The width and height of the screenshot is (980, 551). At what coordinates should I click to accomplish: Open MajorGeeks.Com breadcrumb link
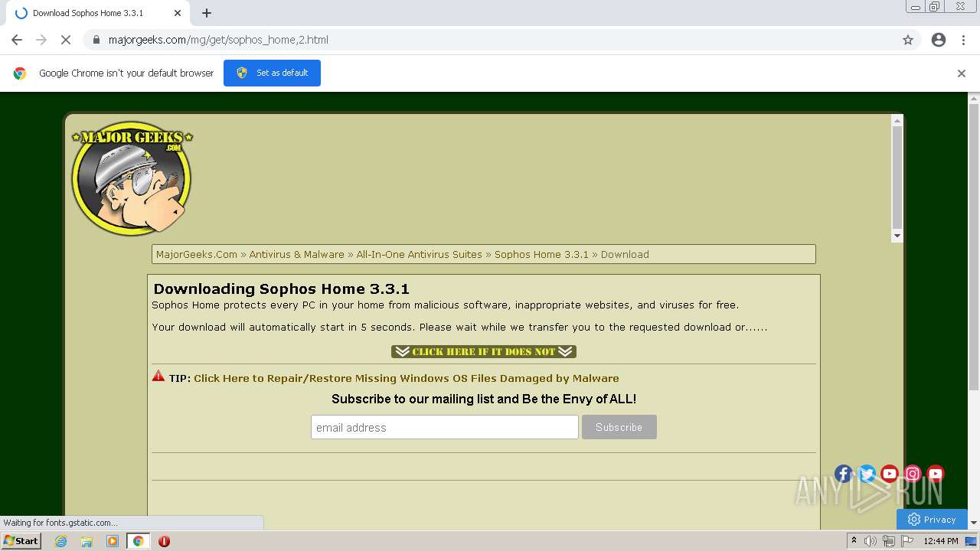click(x=197, y=254)
